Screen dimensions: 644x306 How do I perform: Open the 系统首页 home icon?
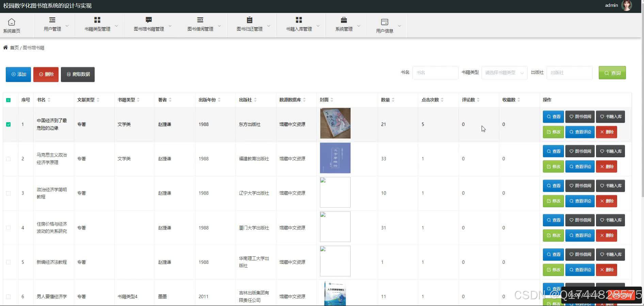[12, 22]
